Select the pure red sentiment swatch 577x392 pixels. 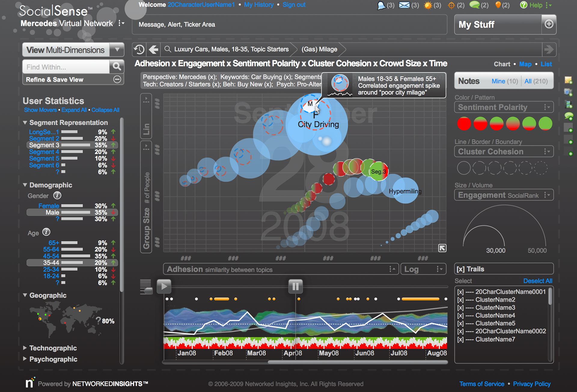click(x=464, y=124)
